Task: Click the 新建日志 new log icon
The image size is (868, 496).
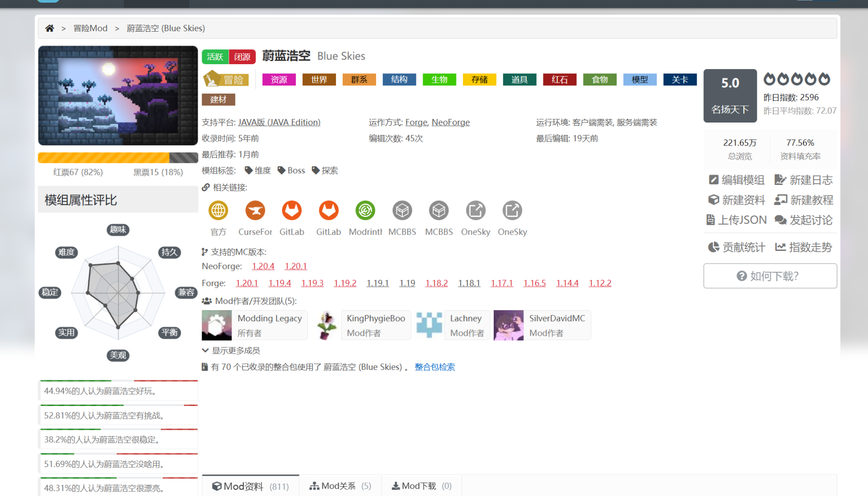Action: (x=780, y=180)
